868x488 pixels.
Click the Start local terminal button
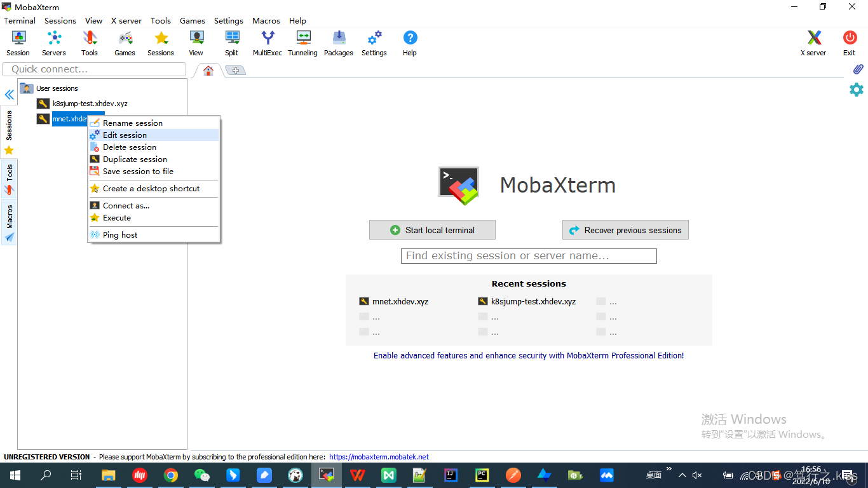pyautogui.click(x=432, y=230)
